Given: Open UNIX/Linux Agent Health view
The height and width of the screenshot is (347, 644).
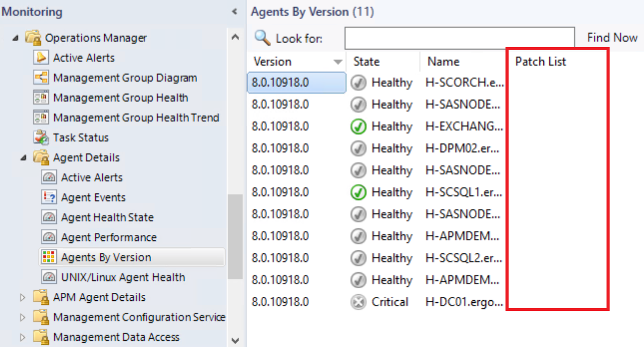Looking at the screenshot, I should coord(123,277).
